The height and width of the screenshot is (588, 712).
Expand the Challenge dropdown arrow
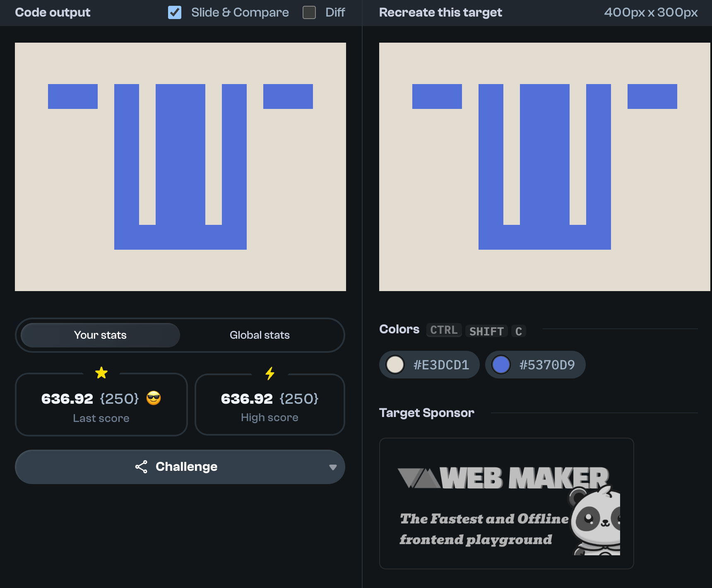(x=332, y=467)
